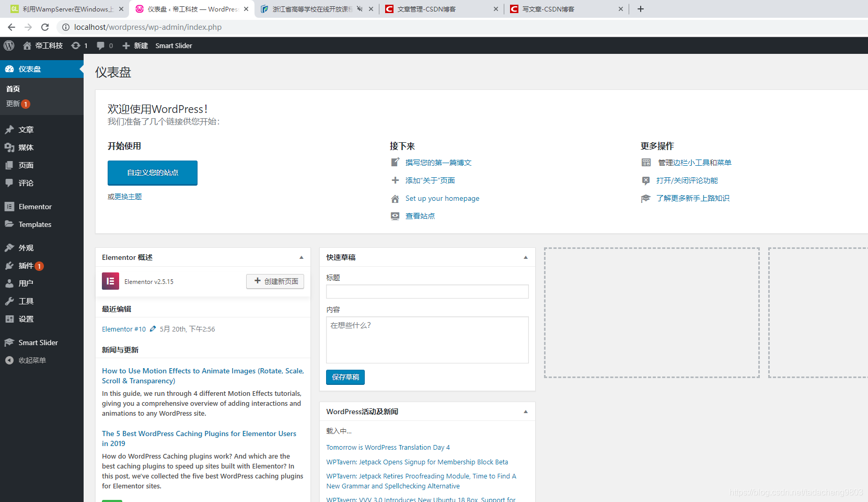
Task: Open Smart Slider in the admin bar
Action: (x=173, y=45)
